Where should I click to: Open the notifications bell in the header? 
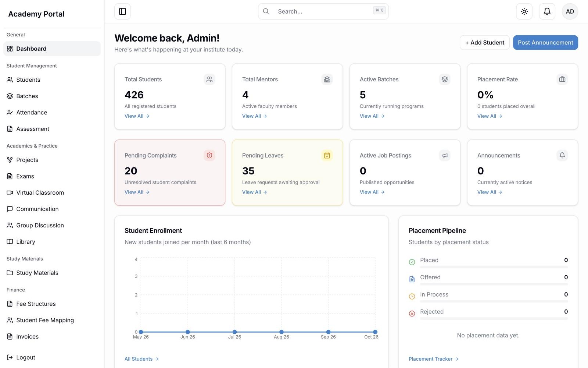[547, 11]
